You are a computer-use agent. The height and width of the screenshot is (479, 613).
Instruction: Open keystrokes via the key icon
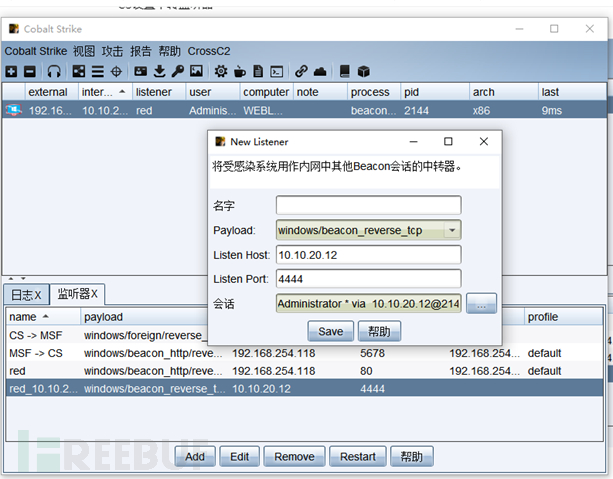tap(177, 71)
